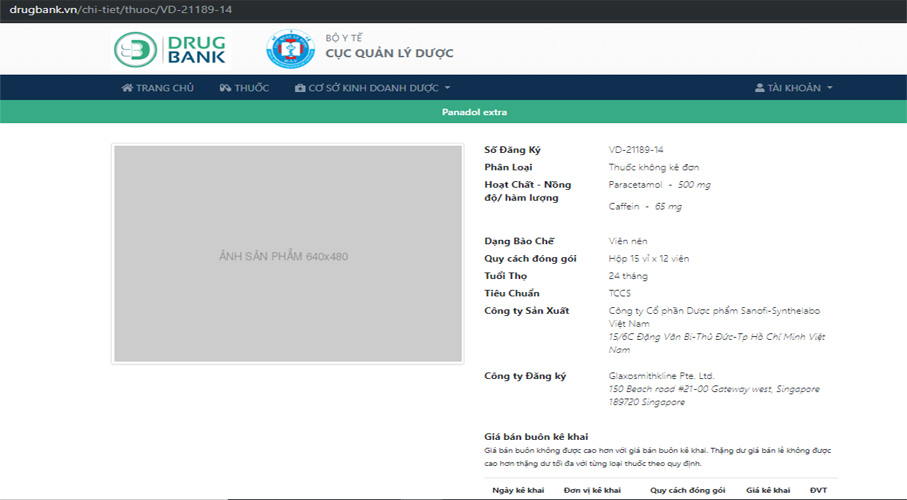Click the Paracetamol ingredient text
The image size is (907, 500).
tap(635, 185)
